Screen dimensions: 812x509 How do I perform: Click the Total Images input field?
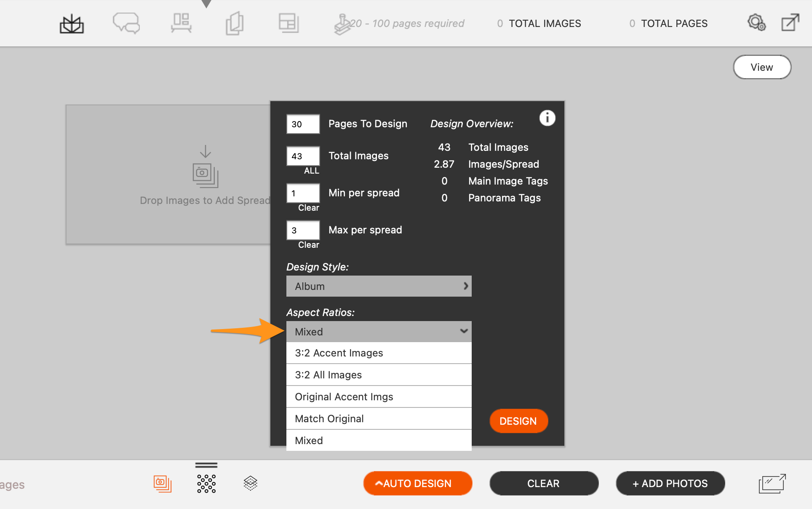[x=303, y=156]
